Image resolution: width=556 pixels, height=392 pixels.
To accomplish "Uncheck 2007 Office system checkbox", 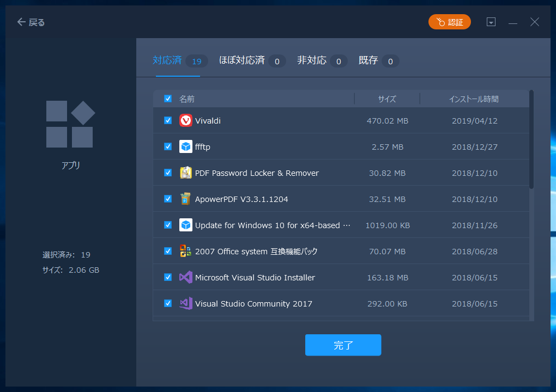I will coord(168,251).
